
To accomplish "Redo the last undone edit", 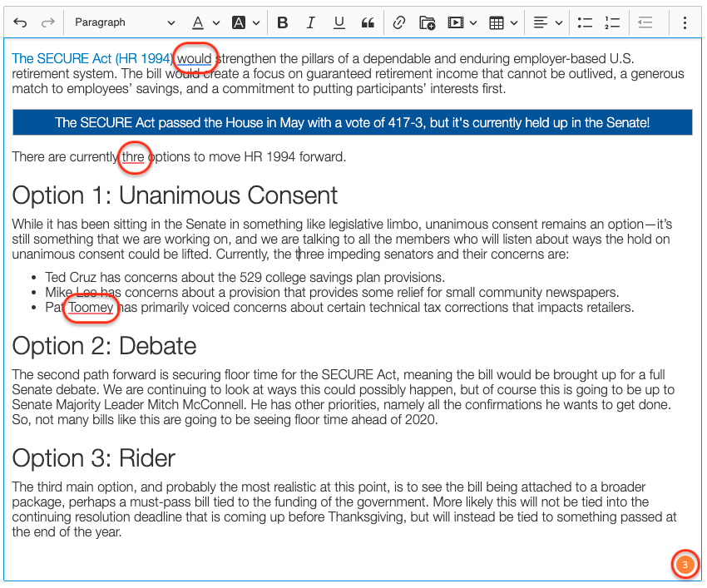I will [x=47, y=22].
